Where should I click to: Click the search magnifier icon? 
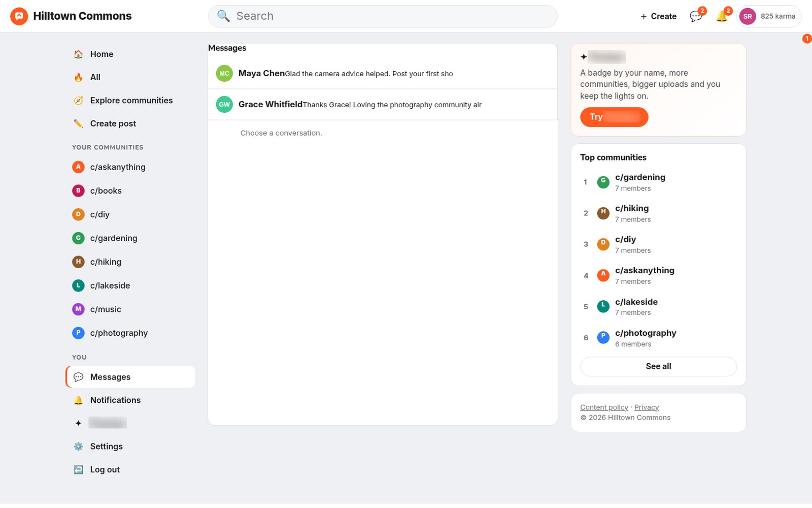(x=223, y=16)
